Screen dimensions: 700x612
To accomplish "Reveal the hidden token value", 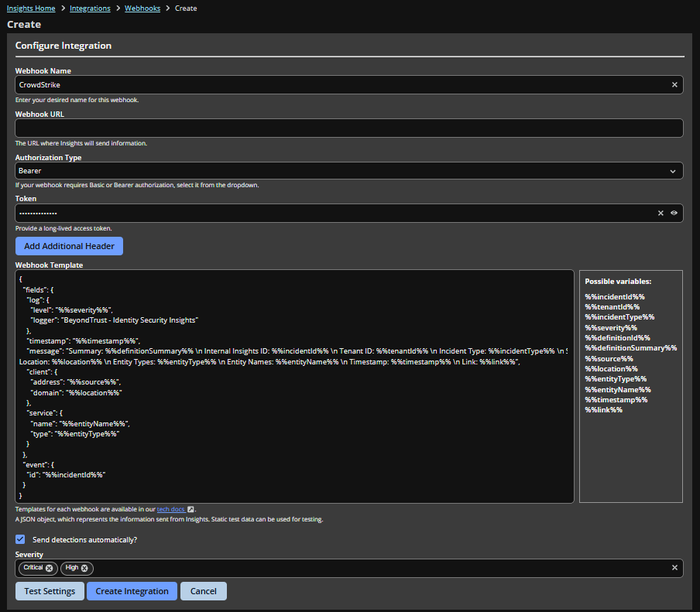I will [x=674, y=214].
